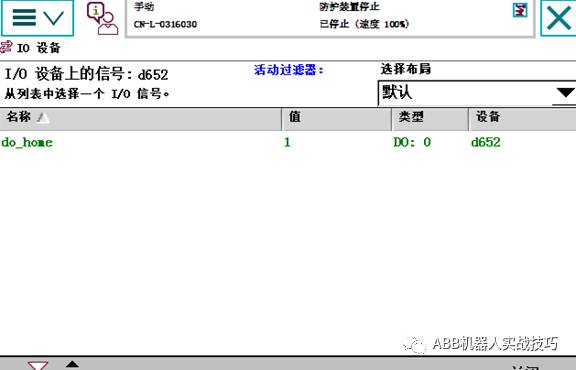Image resolution: width=576 pixels, height=370 pixels.
Task: Click the type cell DO: 0
Action: (x=412, y=142)
